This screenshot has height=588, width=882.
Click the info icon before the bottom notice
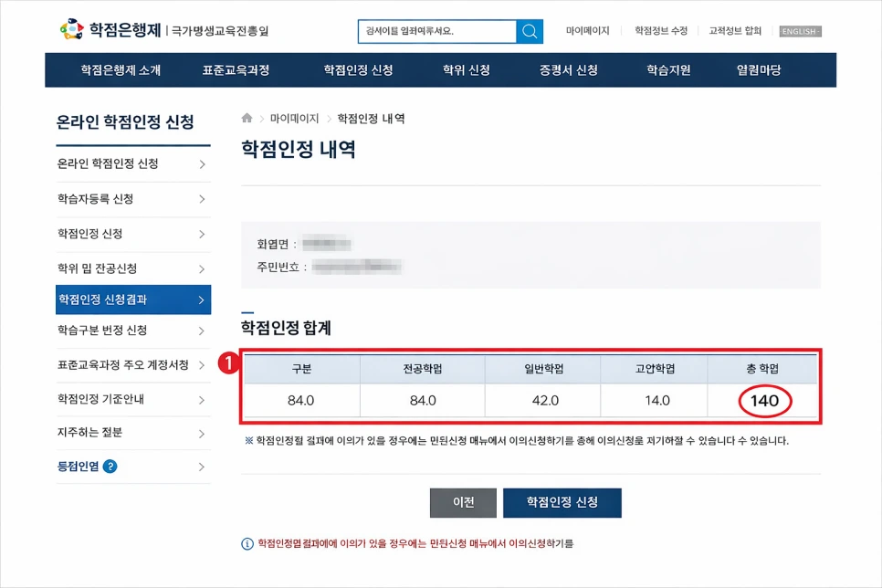[245, 542]
